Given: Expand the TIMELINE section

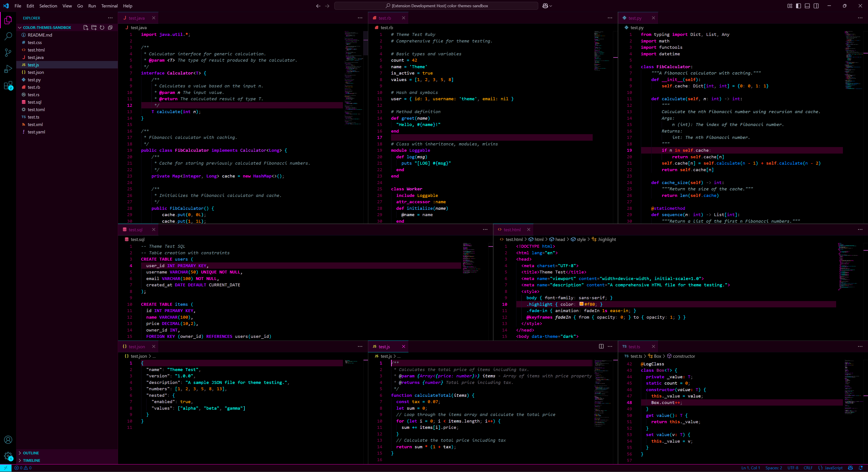Looking at the screenshot, I should (x=31, y=460).
